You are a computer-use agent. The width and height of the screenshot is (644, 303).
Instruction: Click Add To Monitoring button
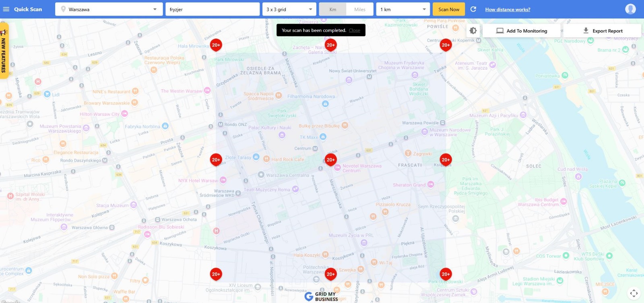coord(522,31)
